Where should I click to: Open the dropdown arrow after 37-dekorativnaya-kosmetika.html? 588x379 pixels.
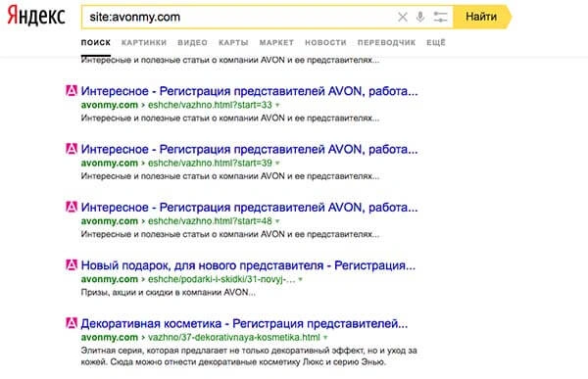pos(325,338)
